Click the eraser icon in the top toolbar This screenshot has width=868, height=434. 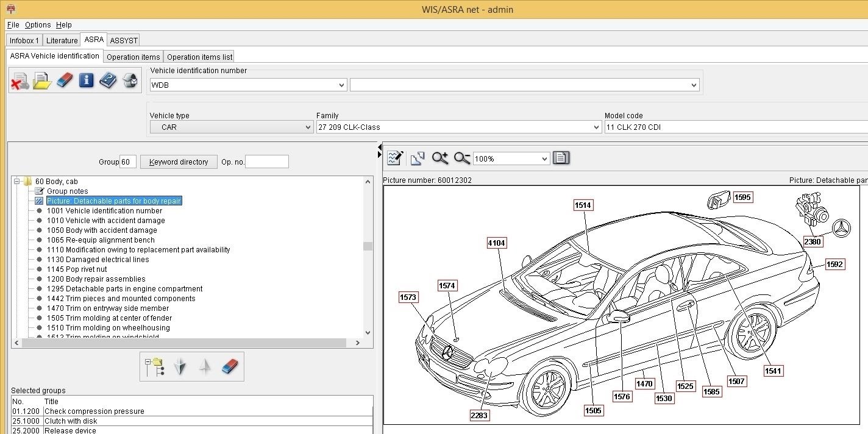click(x=65, y=80)
